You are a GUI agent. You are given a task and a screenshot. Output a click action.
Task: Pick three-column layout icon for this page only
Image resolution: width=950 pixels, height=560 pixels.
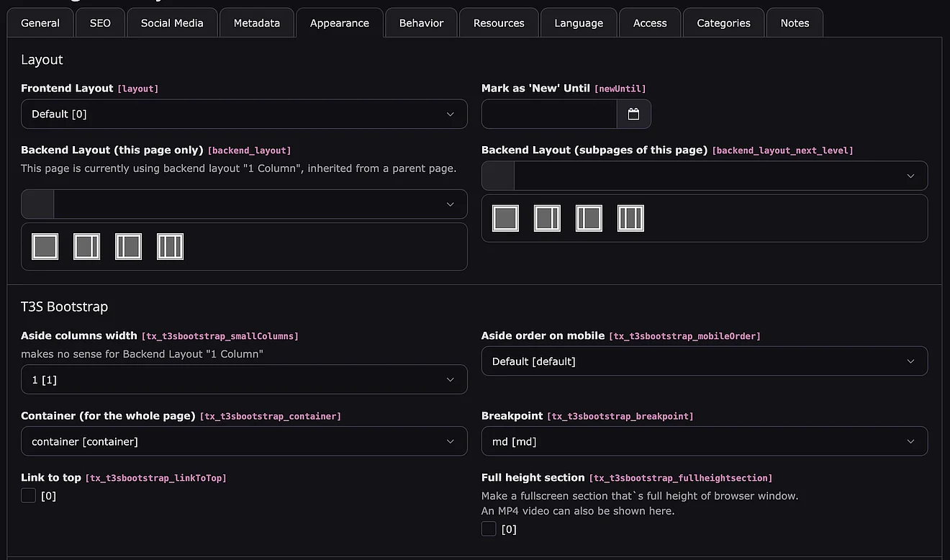coord(171,247)
